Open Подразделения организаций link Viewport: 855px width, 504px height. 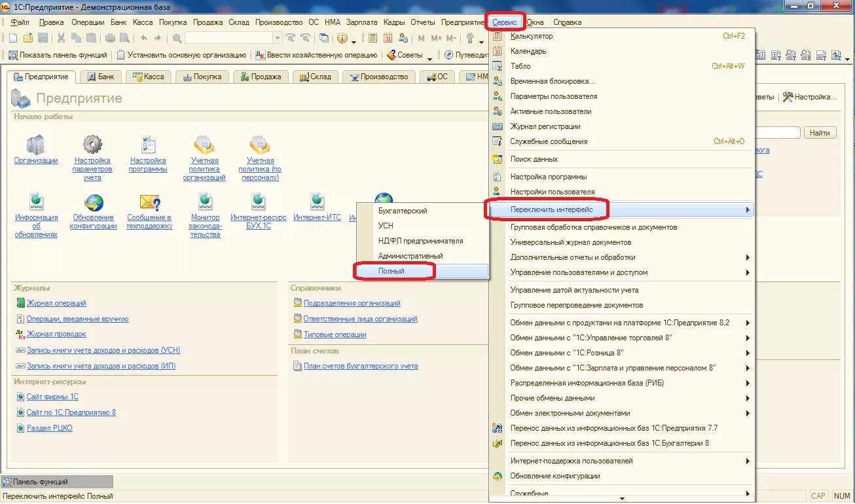click(x=352, y=303)
